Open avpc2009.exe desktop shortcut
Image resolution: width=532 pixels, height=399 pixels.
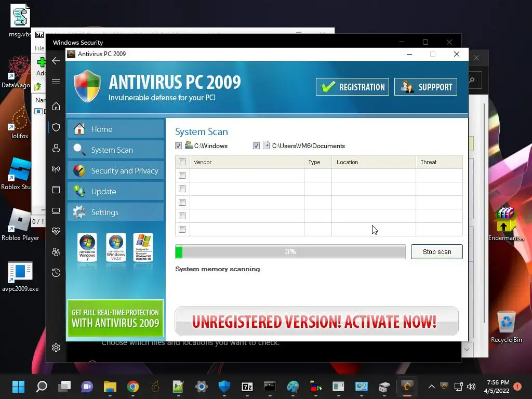20,276
